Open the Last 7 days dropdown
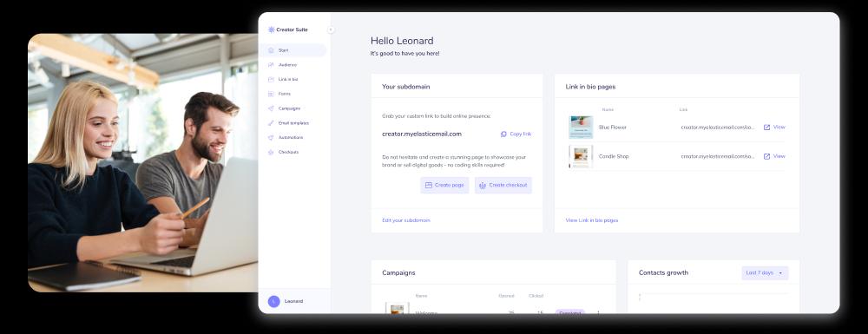The image size is (868, 334). tap(765, 272)
